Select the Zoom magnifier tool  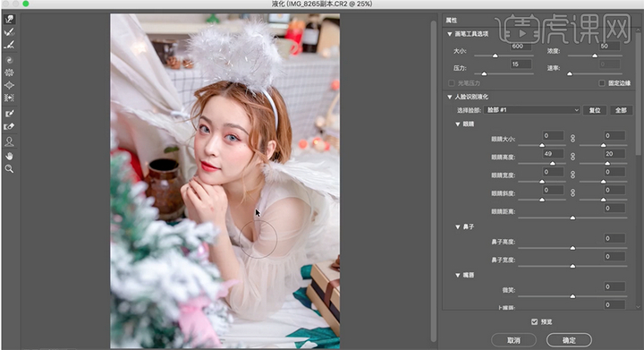click(x=10, y=169)
